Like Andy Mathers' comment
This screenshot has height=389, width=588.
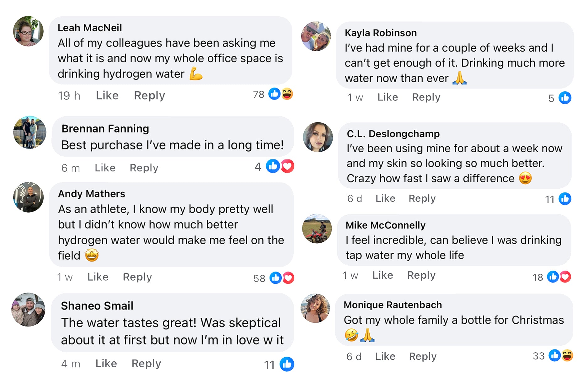pos(98,277)
